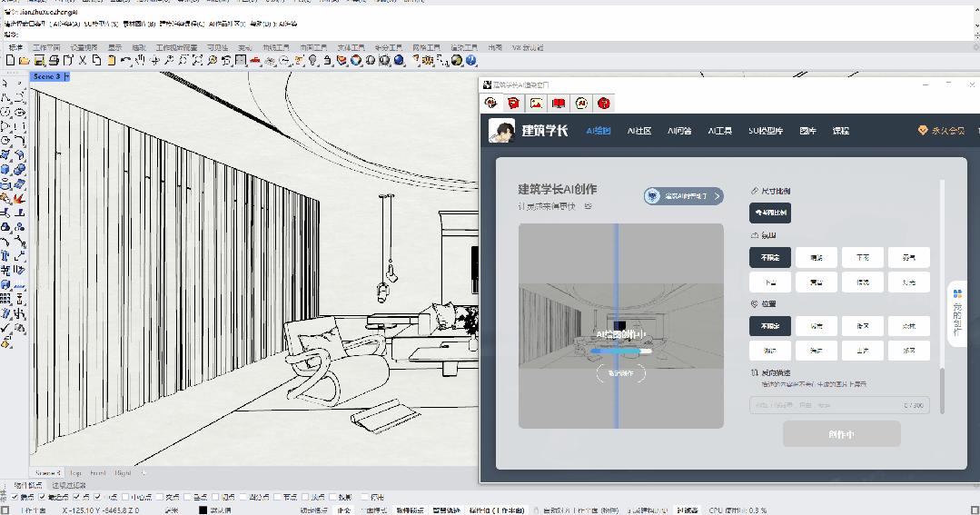Toggle the 垂点 osnap checkbox

pyautogui.click(x=187, y=498)
